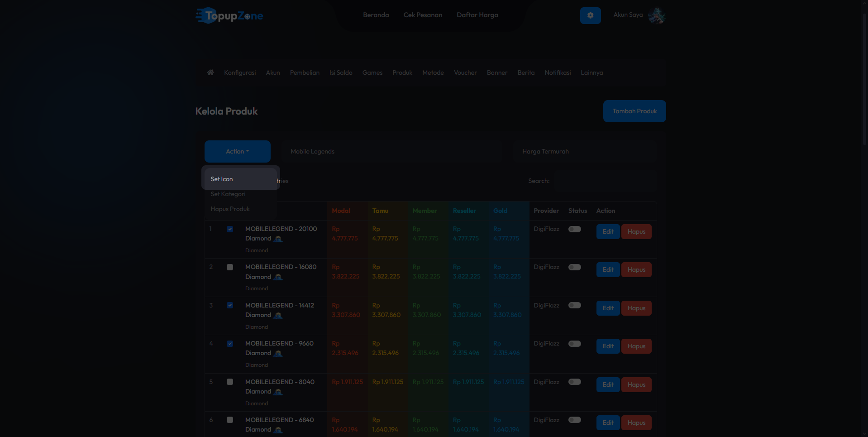The image size is (868, 437).
Task: Edit the MOBILELEGEND - 6840 product
Action: tap(608, 423)
